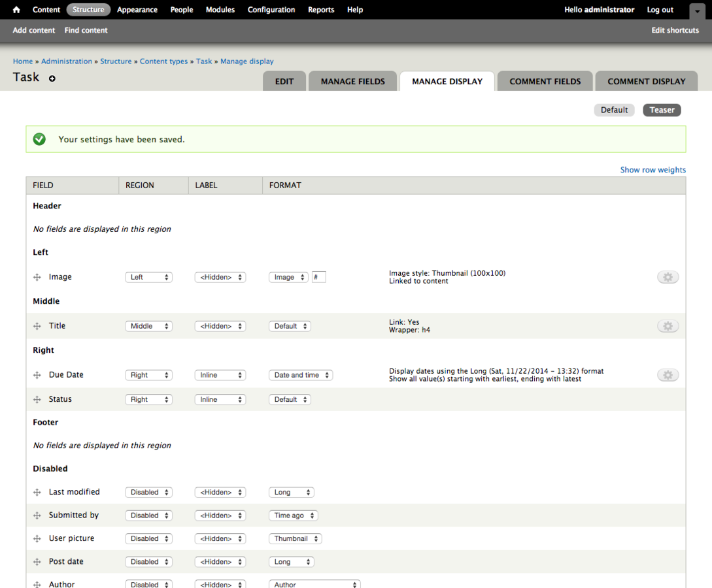Image resolution: width=712 pixels, height=588 pixels.
Task: Click the Log out link
Action: point(660,10)
